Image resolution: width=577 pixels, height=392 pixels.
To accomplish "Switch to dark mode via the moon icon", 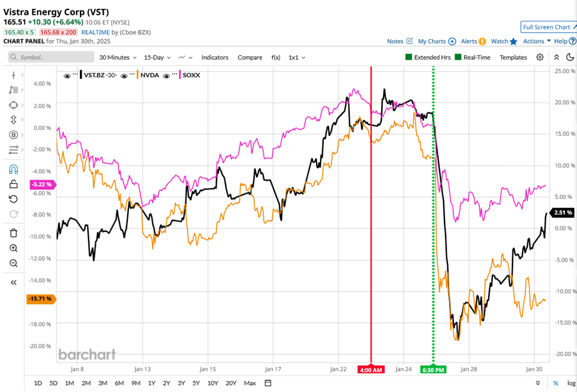I will (570, 57).
